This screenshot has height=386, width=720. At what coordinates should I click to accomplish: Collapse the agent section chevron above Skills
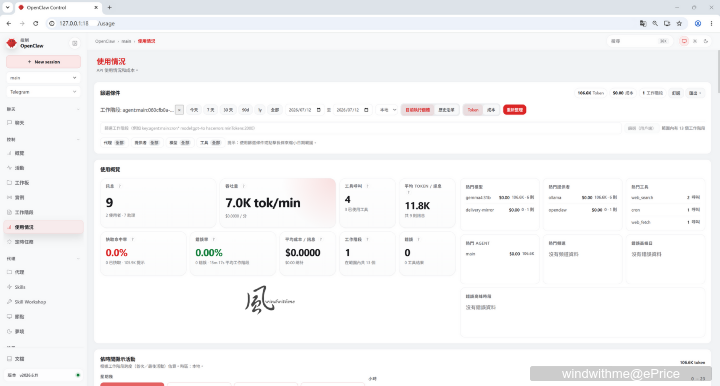[78, 258]
